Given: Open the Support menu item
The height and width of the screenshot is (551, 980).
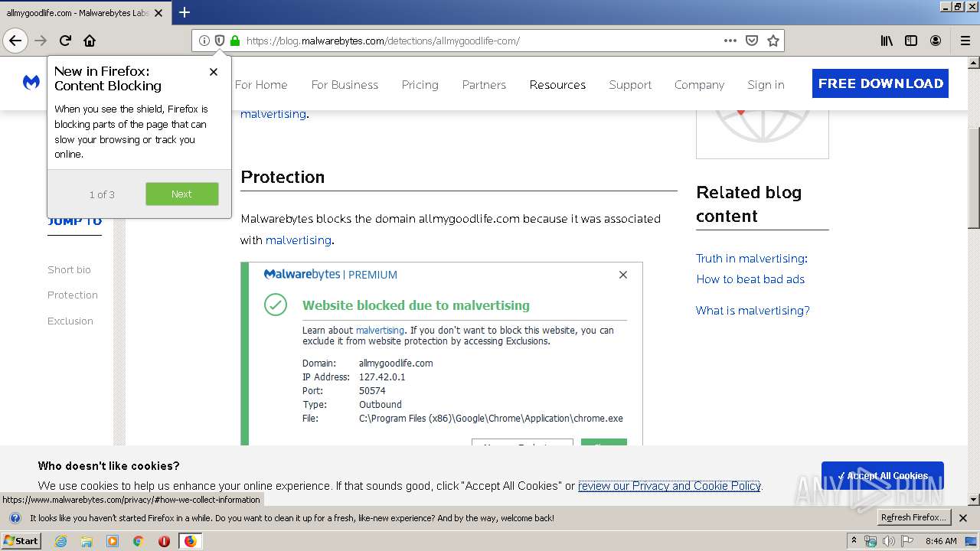Looking at the screenshot, I should pyautogui.click(x=630, y=85).
